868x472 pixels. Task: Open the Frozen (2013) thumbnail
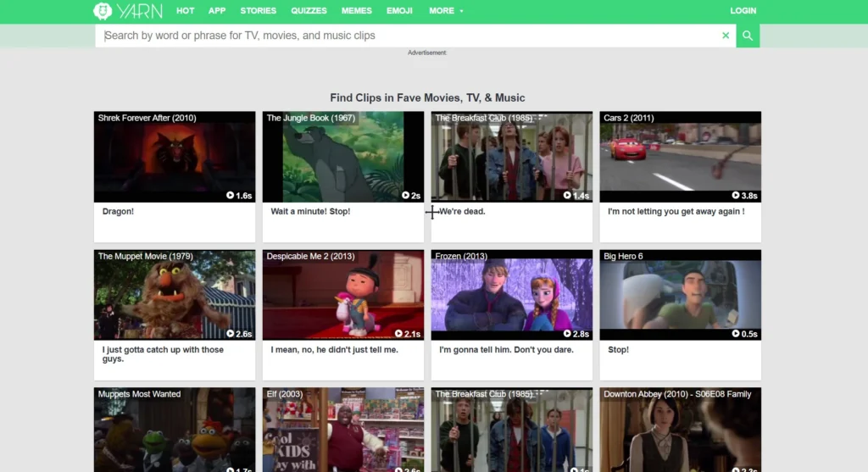(x=511, y=295)
